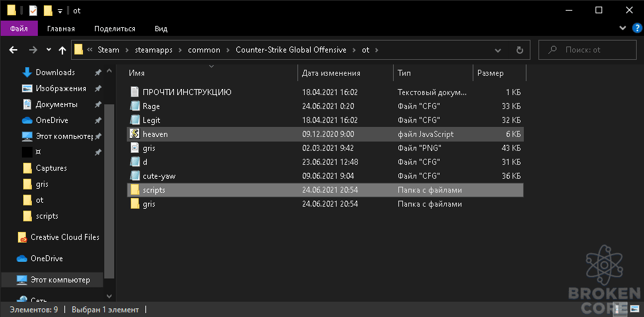The image size is (644, 317).
Task: Click the date 09.06.2021 9:04 of cute-yaw
Action: click(328, 176)
